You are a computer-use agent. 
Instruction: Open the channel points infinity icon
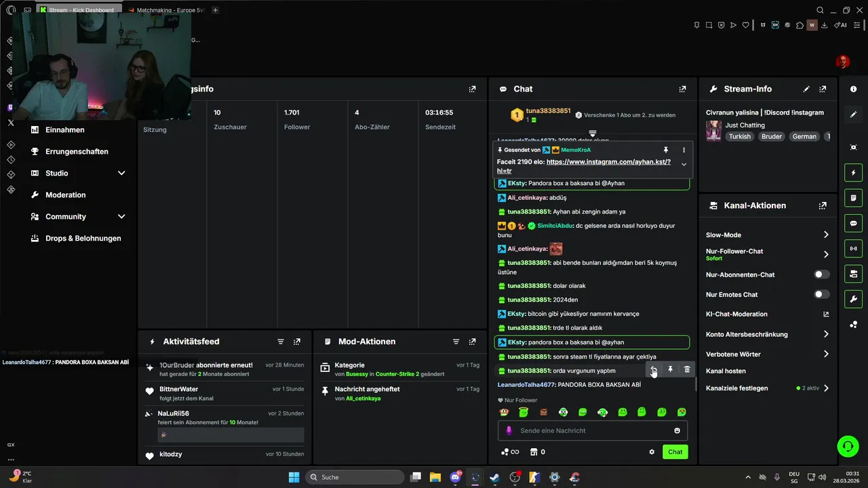coord(510,452)
